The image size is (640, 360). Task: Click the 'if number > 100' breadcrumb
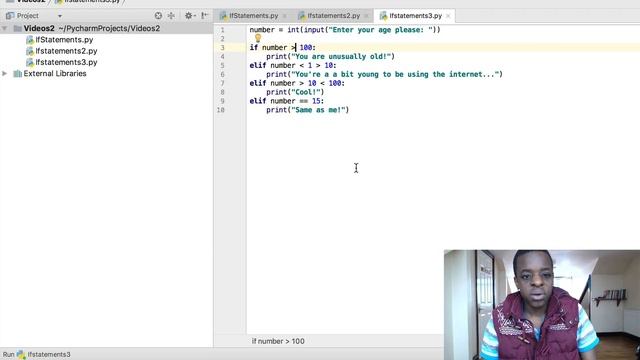[x=278, y=341]
